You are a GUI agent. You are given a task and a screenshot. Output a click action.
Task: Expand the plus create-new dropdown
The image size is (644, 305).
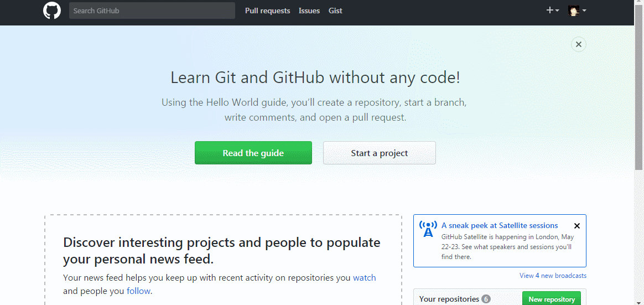point(552,11)
